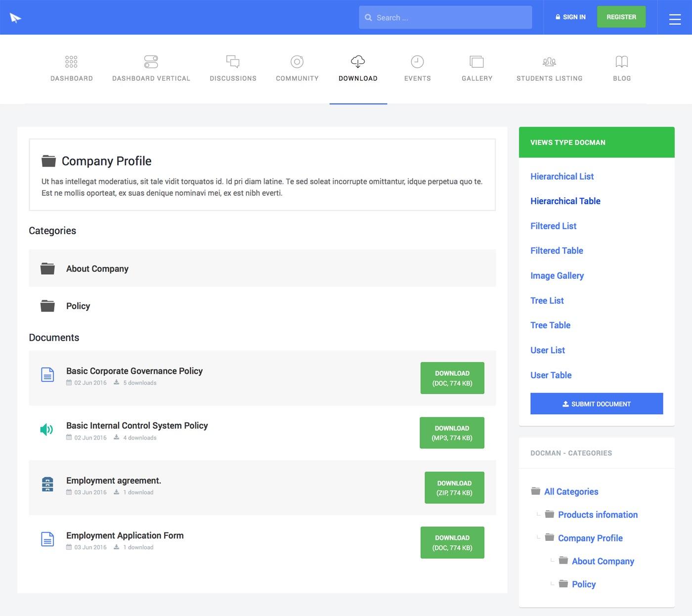Click the Events clock icon

417,62
